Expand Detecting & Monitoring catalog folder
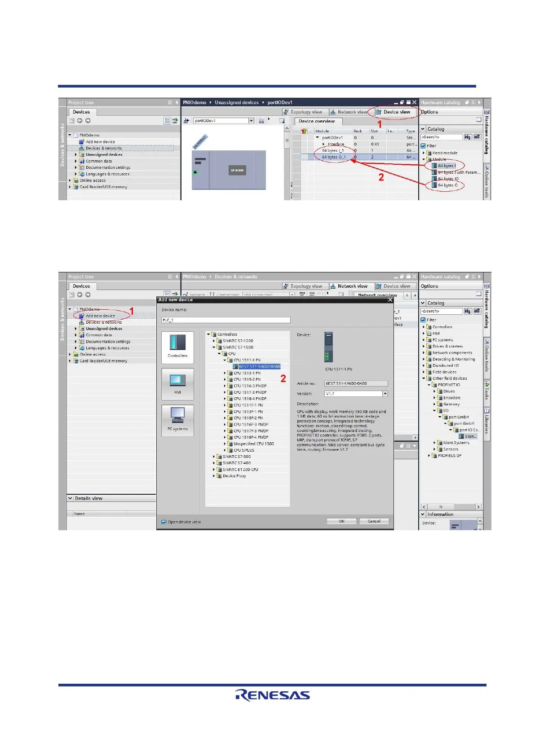The image size is (535, 756). click(424, 359)
